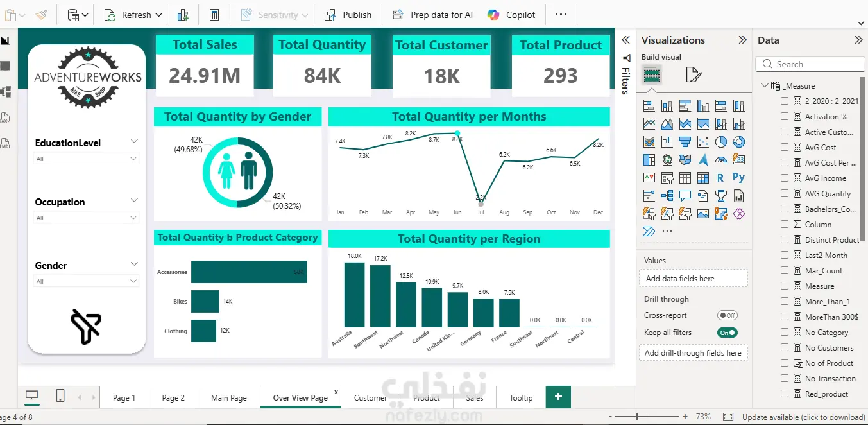Choose the Python visual icon

click(738, 178)
